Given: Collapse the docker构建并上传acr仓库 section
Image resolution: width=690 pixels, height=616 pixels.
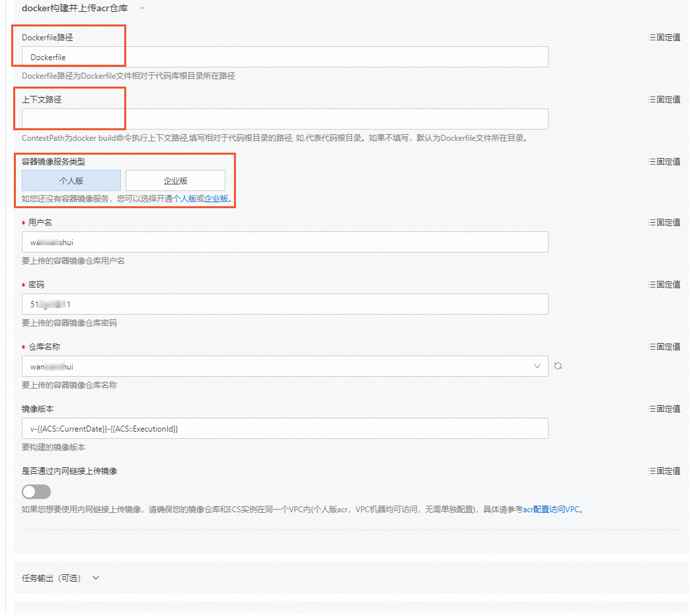Looking at the screenshot, I should coord(142,9).
